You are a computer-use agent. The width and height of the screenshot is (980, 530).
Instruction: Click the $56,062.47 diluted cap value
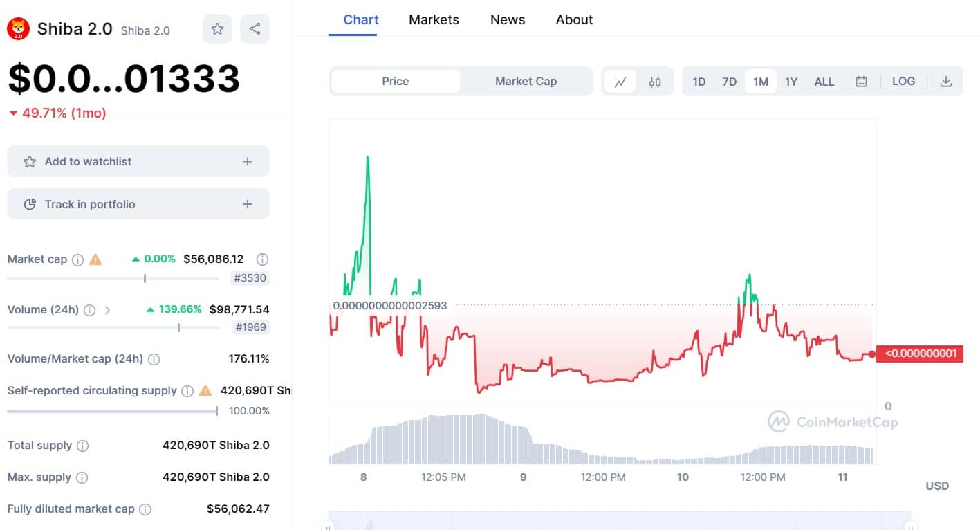point(238,509)
